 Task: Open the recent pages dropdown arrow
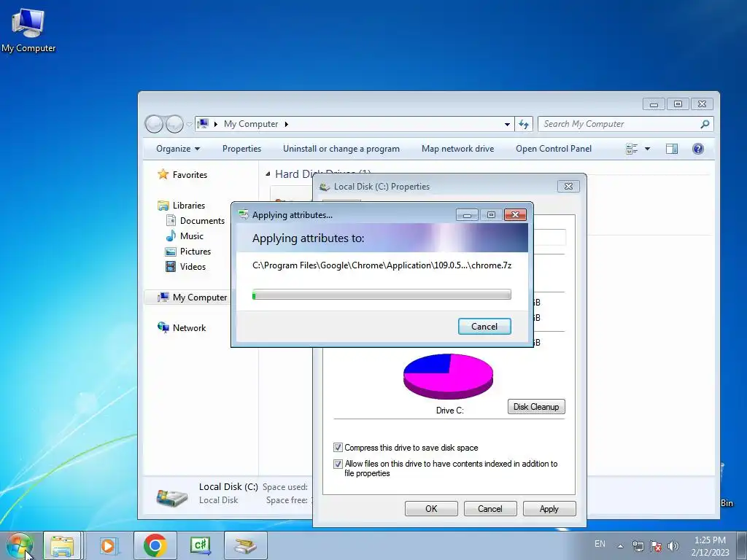point(189,124)
